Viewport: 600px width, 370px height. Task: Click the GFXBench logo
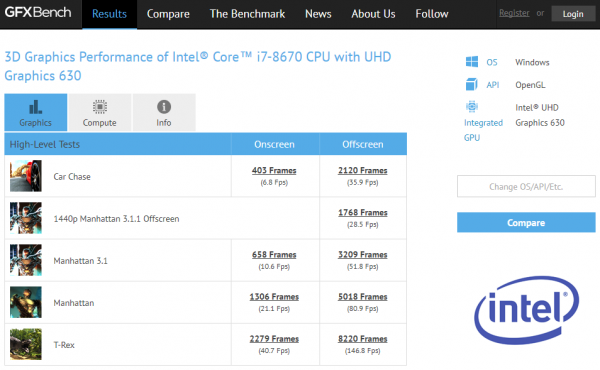pos(38,13)
